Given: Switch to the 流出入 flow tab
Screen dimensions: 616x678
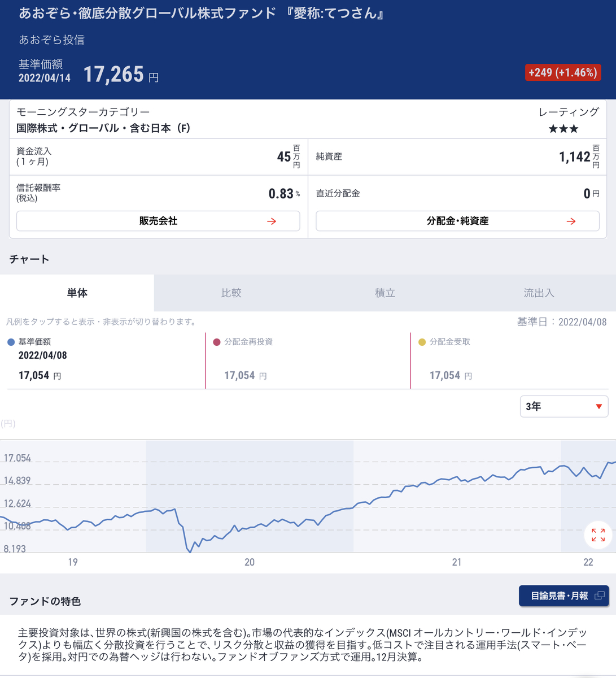Looking at the screenshot, I should click(x=539, y=293).
